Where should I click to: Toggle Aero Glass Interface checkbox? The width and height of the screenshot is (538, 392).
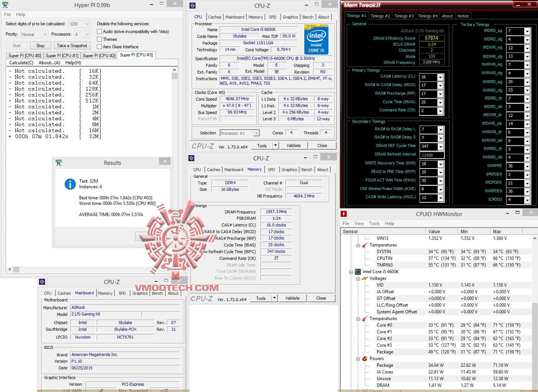coord(99,46)
